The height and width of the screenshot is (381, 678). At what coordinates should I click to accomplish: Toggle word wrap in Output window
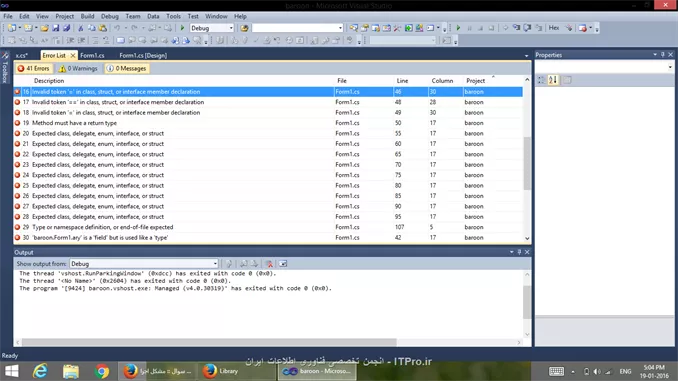point(283,264)
